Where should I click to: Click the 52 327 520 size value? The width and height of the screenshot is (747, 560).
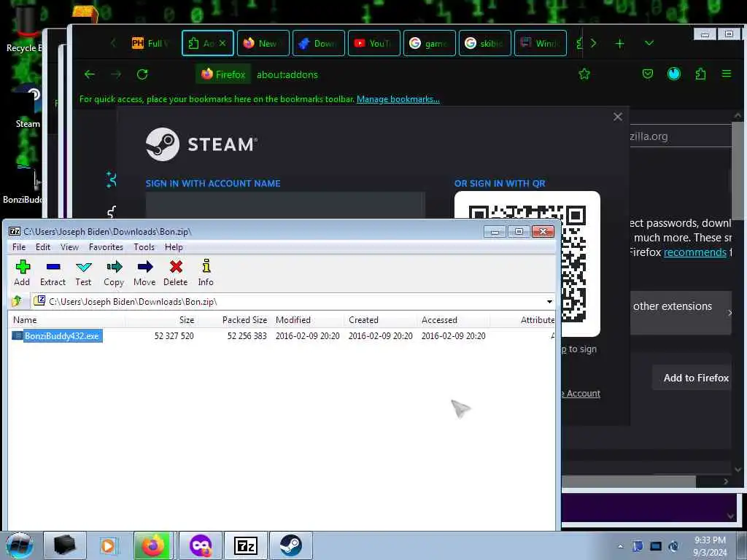click(x=174, y=335)
